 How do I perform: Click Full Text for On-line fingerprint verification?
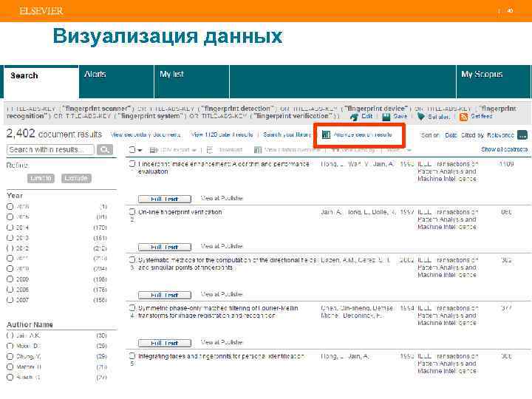pos(165,247)
